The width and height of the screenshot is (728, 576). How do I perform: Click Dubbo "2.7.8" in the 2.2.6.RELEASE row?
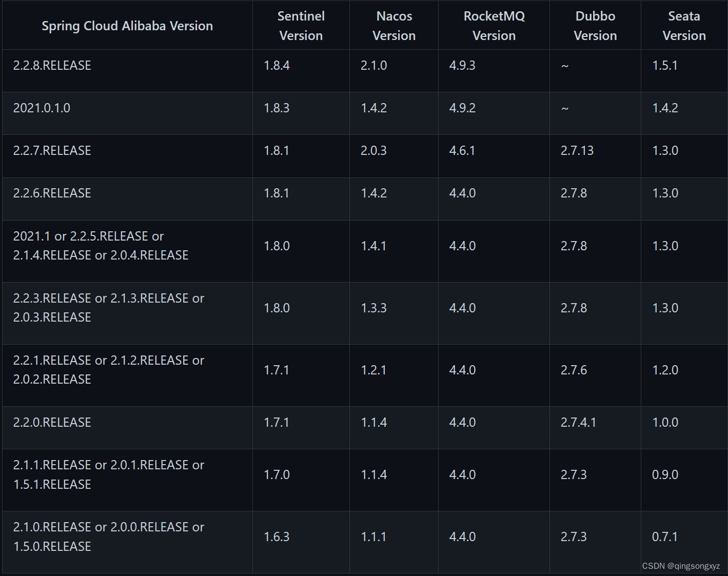[x=574, y=193]
